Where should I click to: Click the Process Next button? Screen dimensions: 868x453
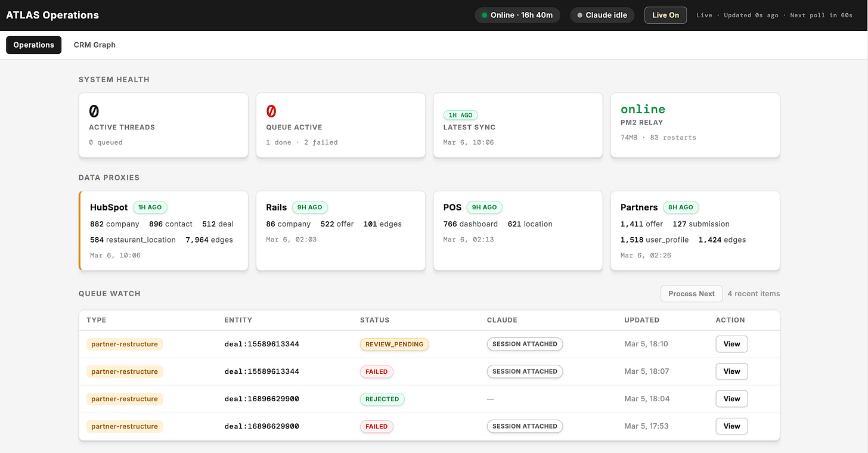pos(692,294)
